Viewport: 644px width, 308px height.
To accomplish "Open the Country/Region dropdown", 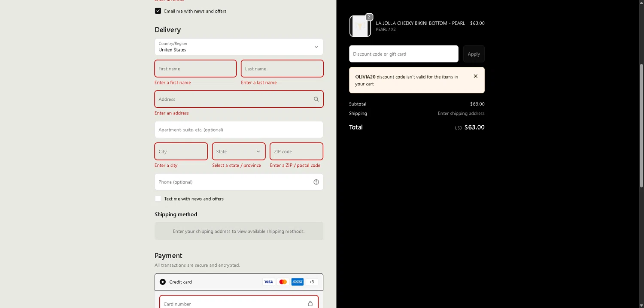I will (x=239, y=47).
